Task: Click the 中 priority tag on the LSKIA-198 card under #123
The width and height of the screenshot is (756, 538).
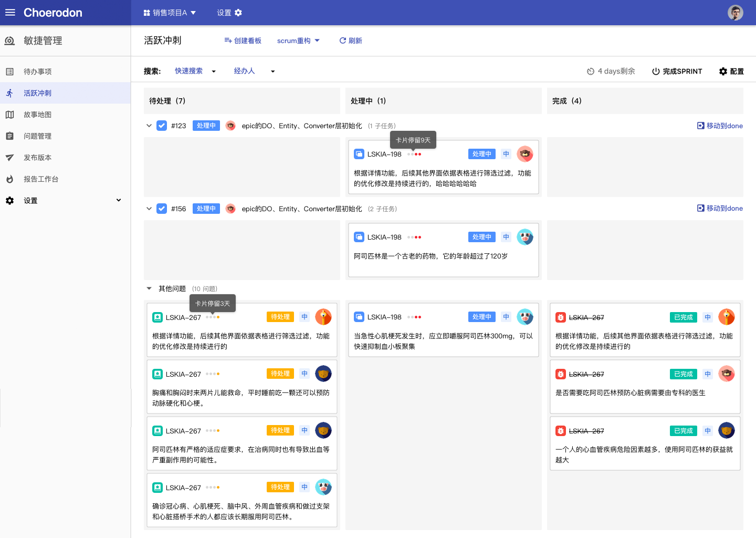Action: tap(506, 154)
